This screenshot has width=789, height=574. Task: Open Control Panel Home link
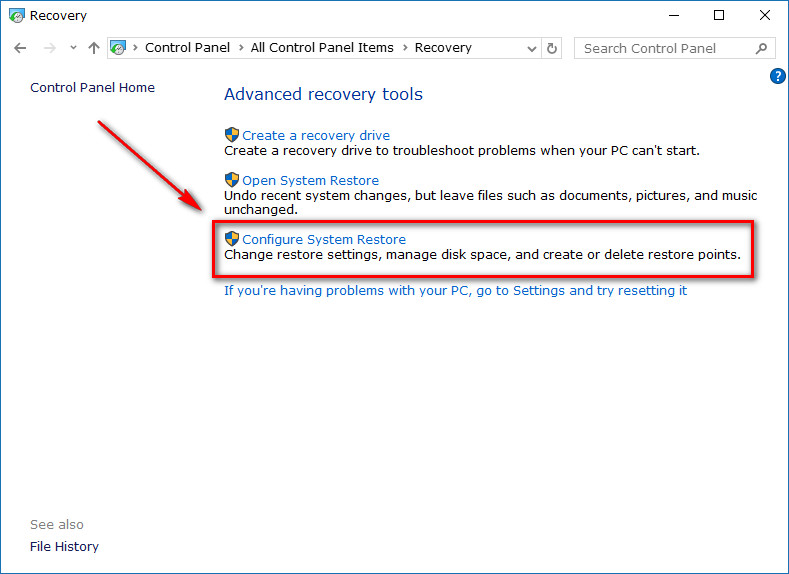coord(93,88)
